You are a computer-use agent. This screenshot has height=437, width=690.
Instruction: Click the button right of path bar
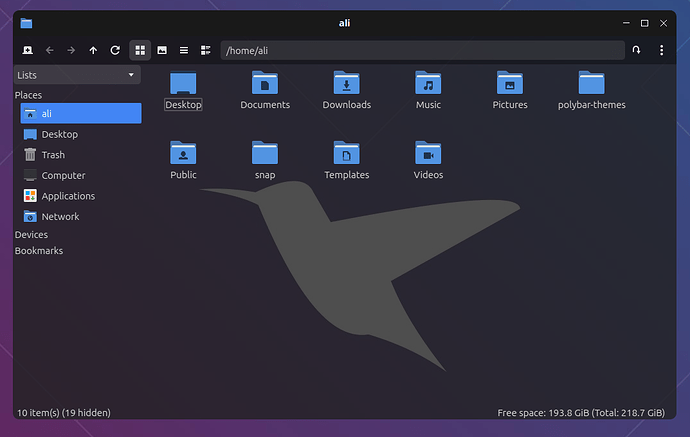click(636, 50)
